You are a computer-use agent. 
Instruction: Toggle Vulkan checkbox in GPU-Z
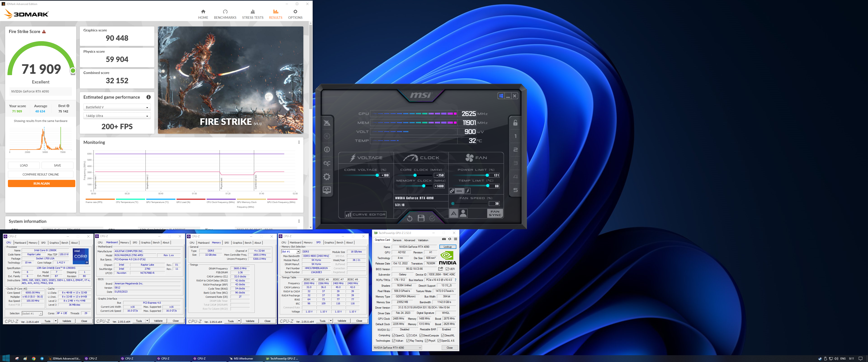(x=394, y=341)
